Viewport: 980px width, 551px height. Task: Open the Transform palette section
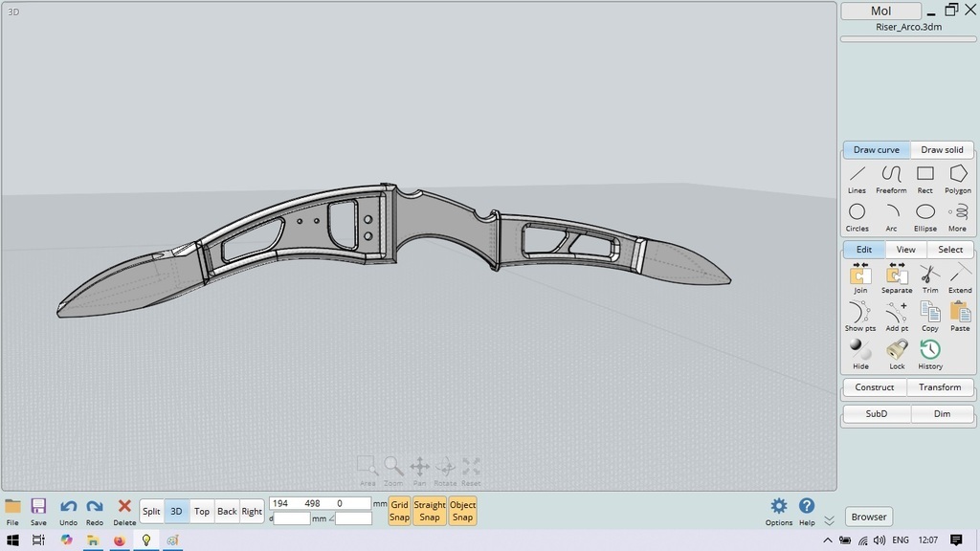[x=940, y=387]
